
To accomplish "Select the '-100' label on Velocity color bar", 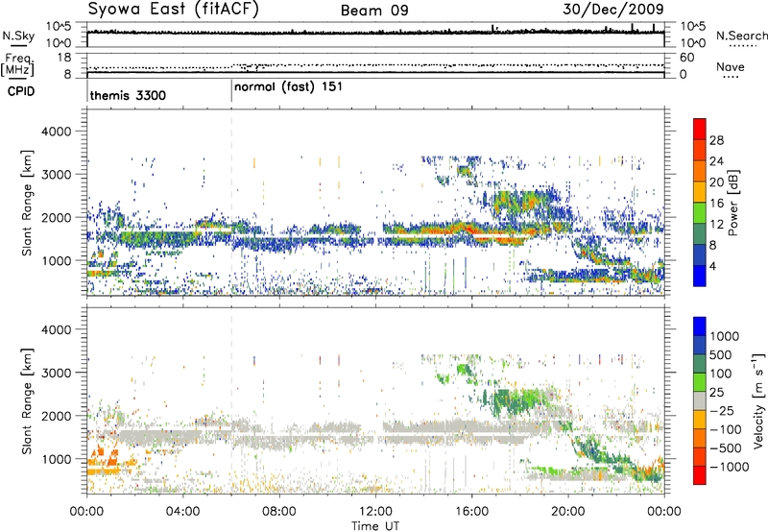I will tap(726, 429).
